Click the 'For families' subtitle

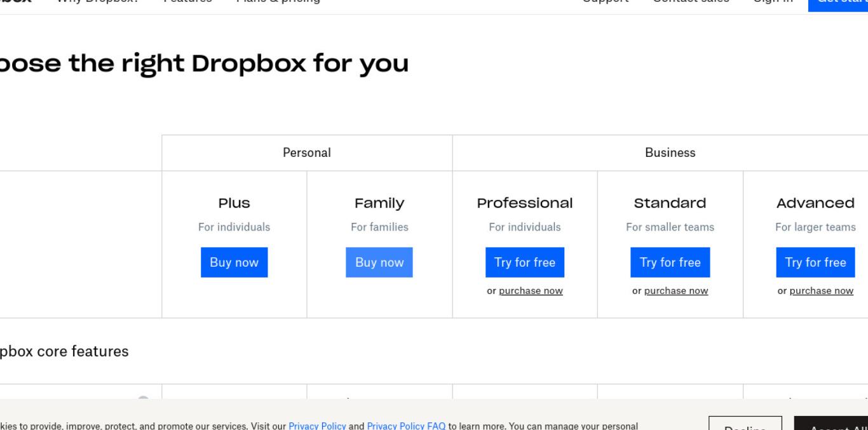379,227
